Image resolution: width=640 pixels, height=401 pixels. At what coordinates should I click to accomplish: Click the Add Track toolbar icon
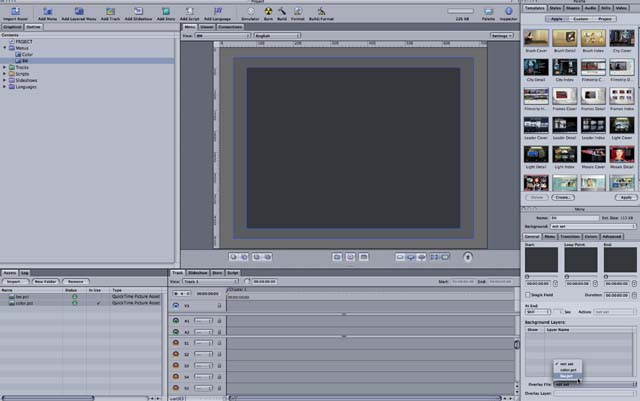coord(110,11)
